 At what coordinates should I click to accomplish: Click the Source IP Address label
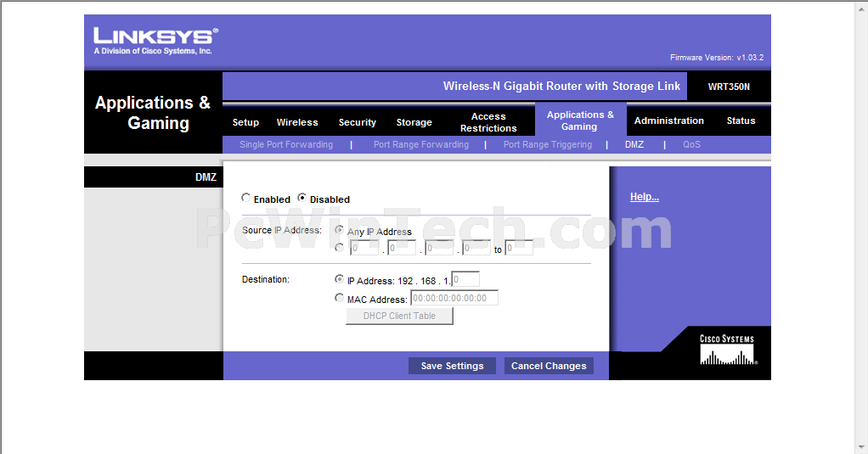[282, 230]
